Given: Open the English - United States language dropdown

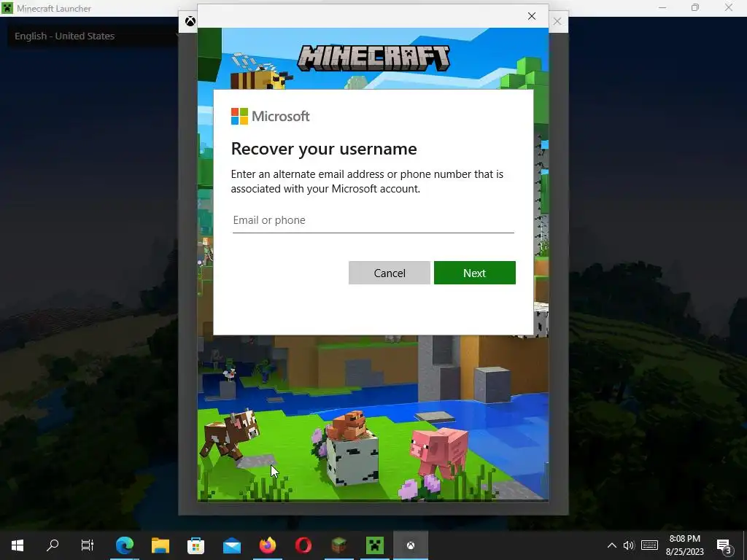Looking at the screenshot, I should point(93,36).
